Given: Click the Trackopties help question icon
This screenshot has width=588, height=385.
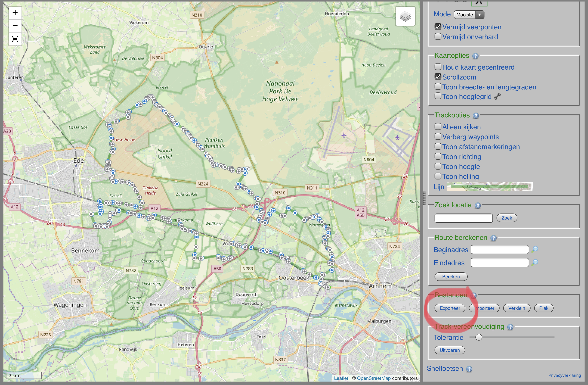Looking at the screenshot, I should 476,116.
